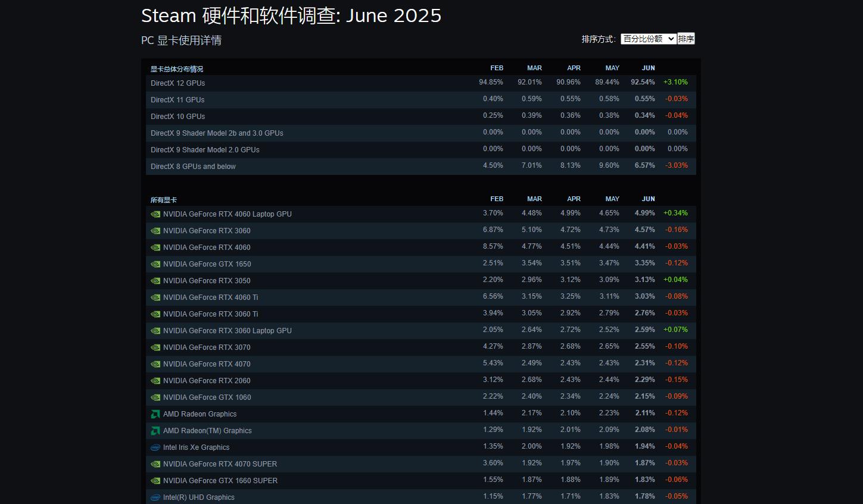The height and width of the screenshot is (504, 863).
Task: Click the DirectX 11 GPUs row label
Action: [x=177, y=100]
